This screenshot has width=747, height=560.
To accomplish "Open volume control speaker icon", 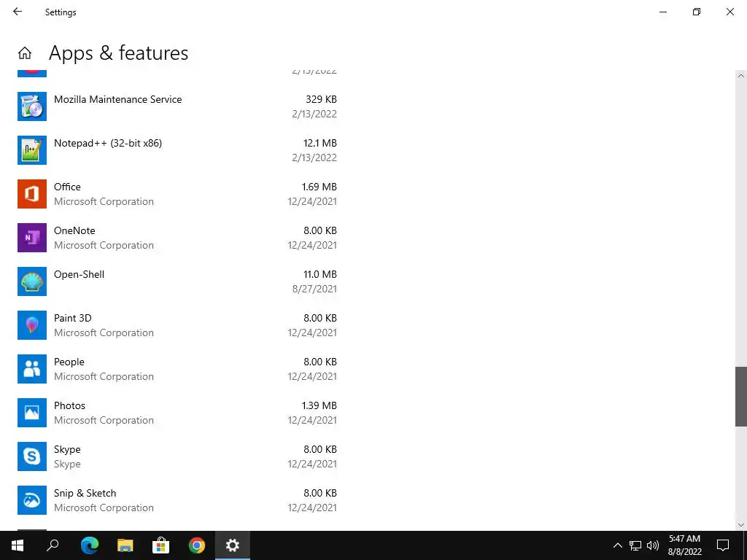I will pos(653,545).
